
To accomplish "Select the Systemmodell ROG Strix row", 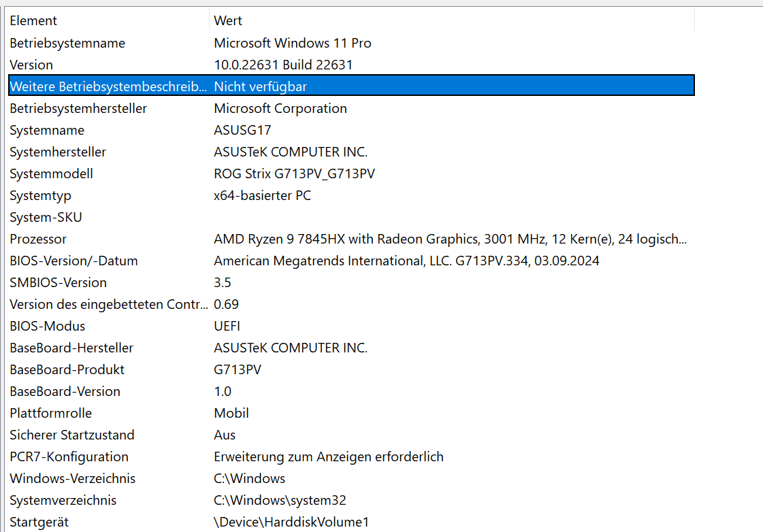I will coord(51,173).
